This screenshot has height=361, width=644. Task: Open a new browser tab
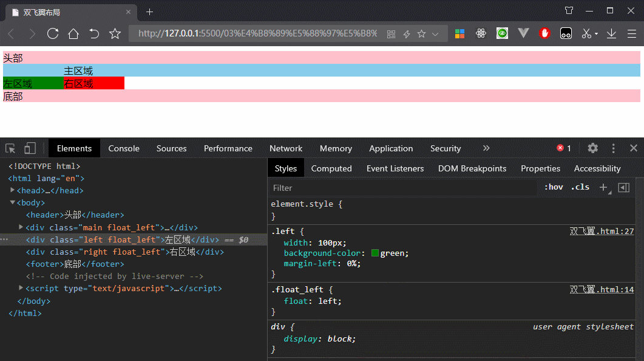pos(149,12)
